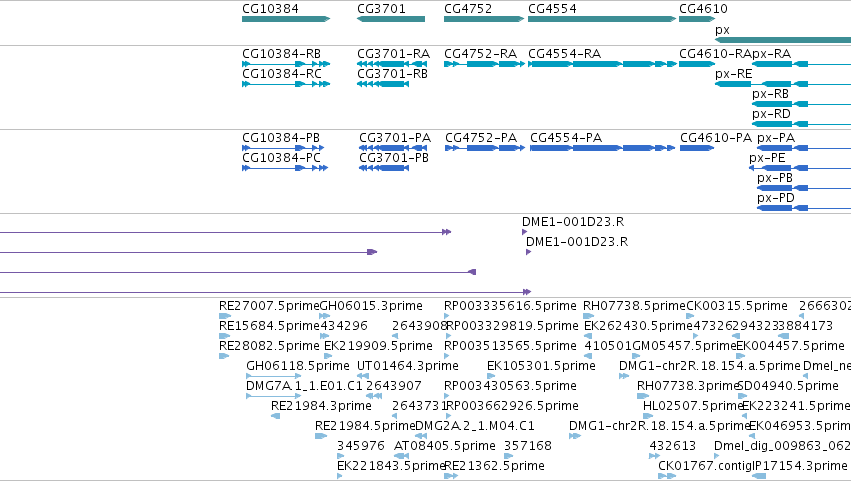Click the px-RD transcript label

pyautogui.click(x=771, y=114)
